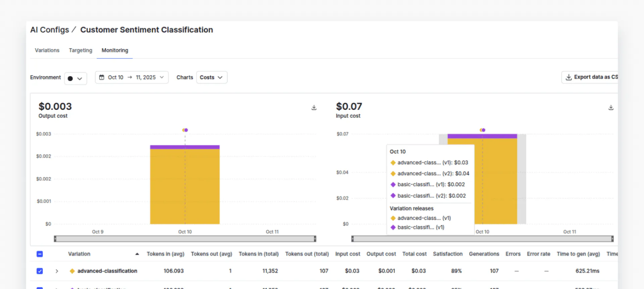Screen dimensions: 644x289
Task: Uncheck the advanced-classification row checkbox
Action: 40,271
